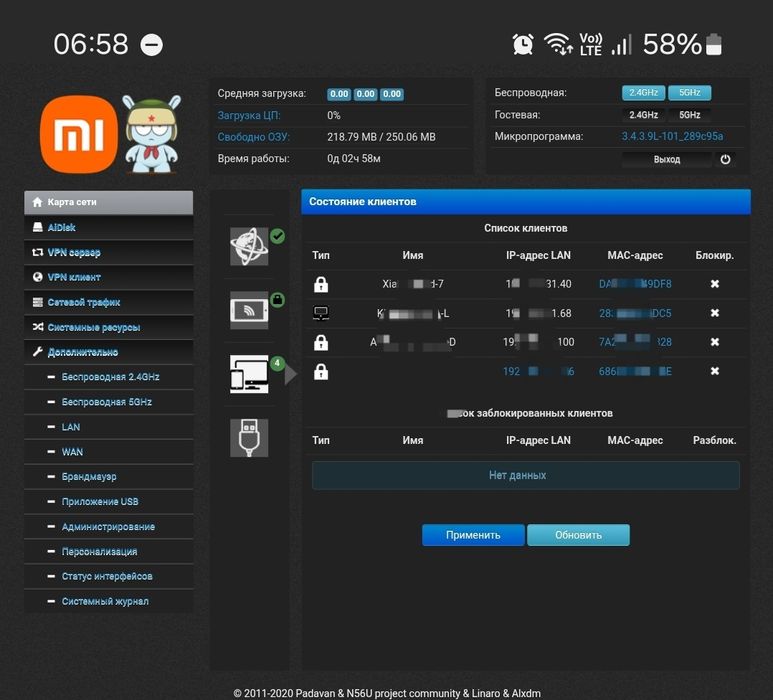The width and height of the screenshot is (773, 700).
Task: Click the Mi bunny mascot image
Action: click(152, 134)
